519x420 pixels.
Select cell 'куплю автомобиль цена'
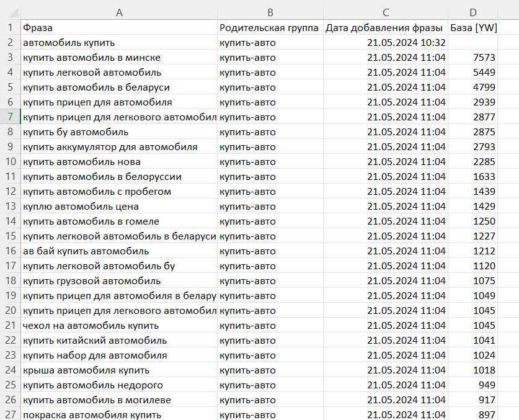point(119,207)
